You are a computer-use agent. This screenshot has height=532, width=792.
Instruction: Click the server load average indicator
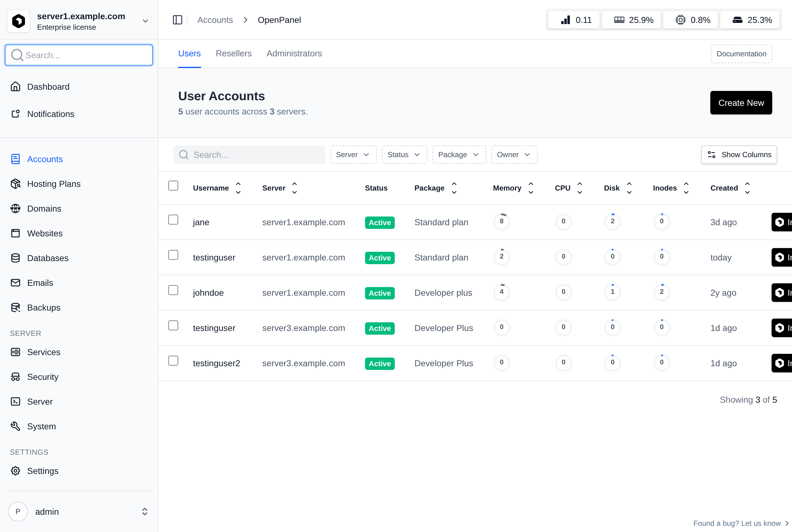574,20
